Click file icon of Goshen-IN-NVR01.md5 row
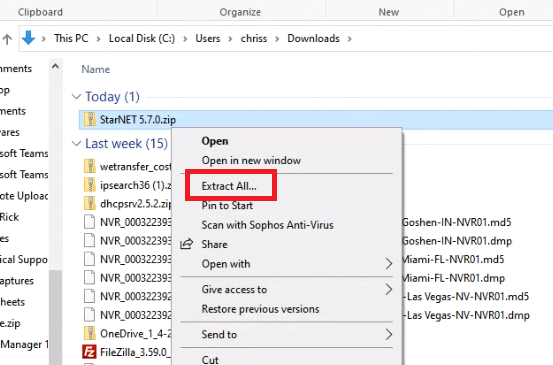The image size is (553, 365). (x=90, y=222)
